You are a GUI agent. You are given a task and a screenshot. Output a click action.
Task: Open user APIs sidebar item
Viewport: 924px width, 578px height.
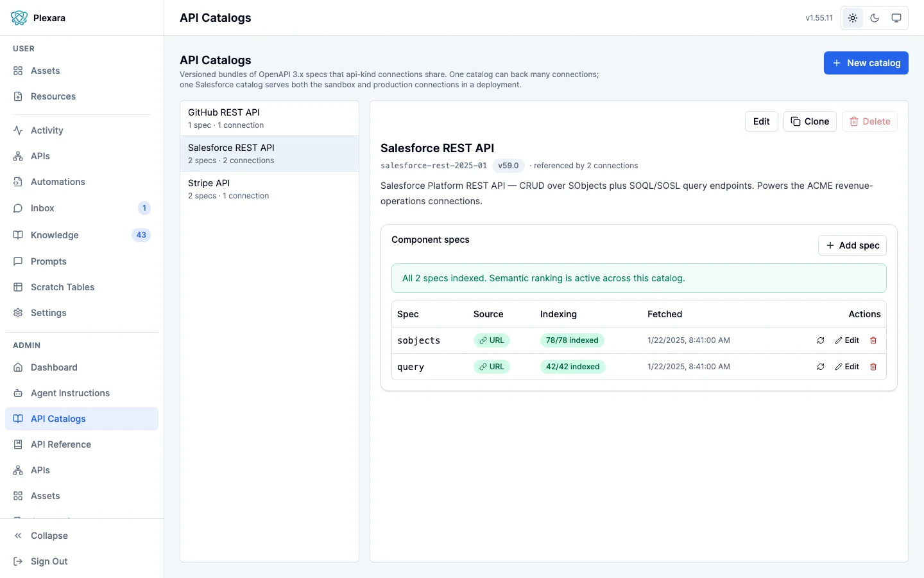coord(81,156)
